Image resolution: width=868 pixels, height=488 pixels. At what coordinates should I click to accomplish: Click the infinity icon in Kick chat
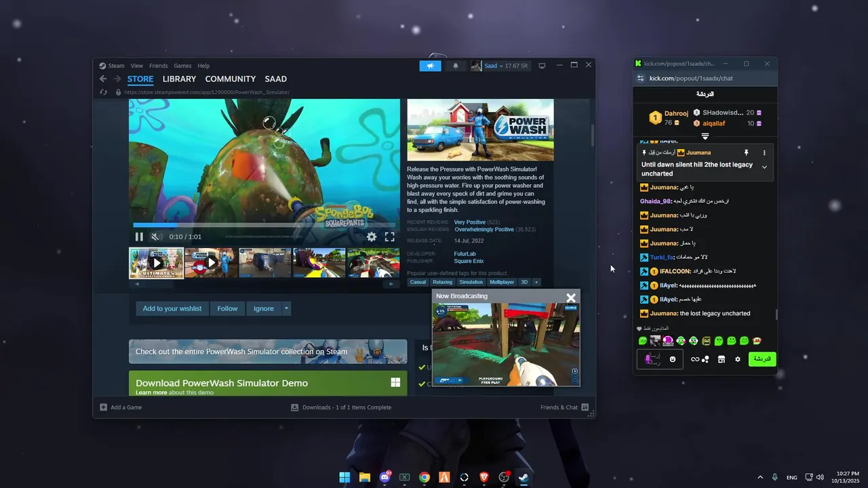tap(695, 359)
